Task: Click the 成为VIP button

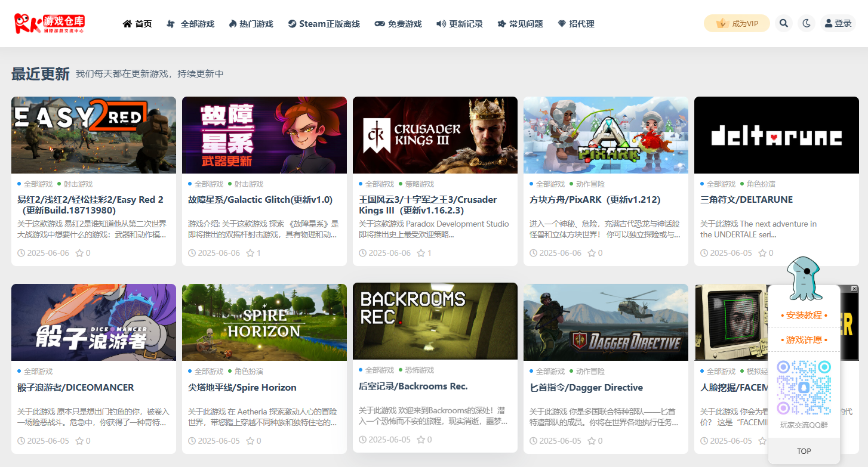Action: pyautogui.click(x=737, y=23)
